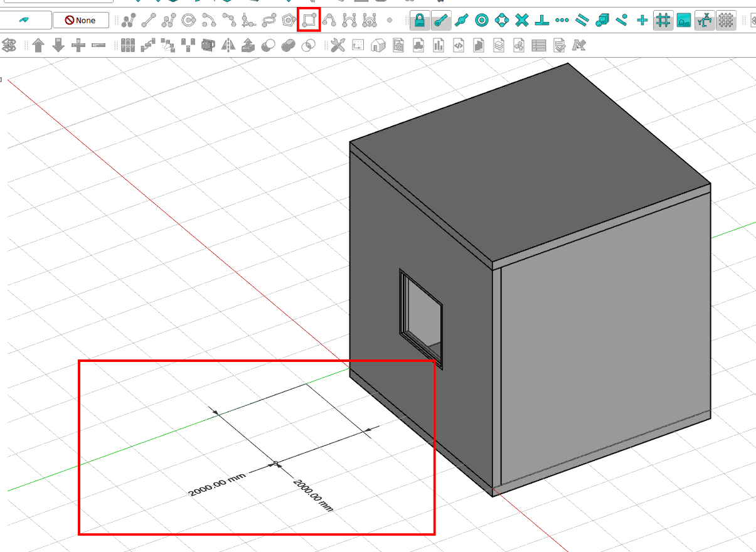The image size is (756, 552).
Task: Select the Circle drawing tool
Action: [188, 20]
